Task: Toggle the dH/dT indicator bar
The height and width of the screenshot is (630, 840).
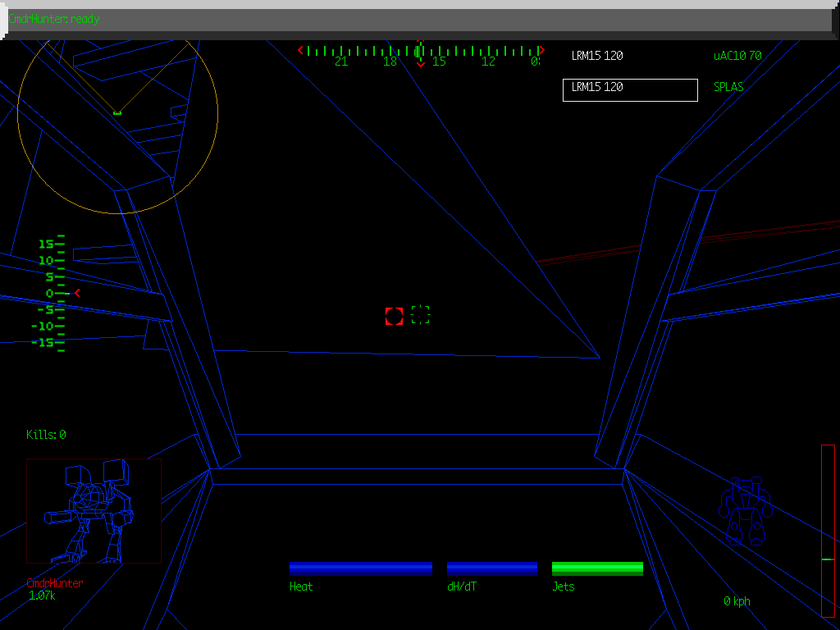Action: 492,567
